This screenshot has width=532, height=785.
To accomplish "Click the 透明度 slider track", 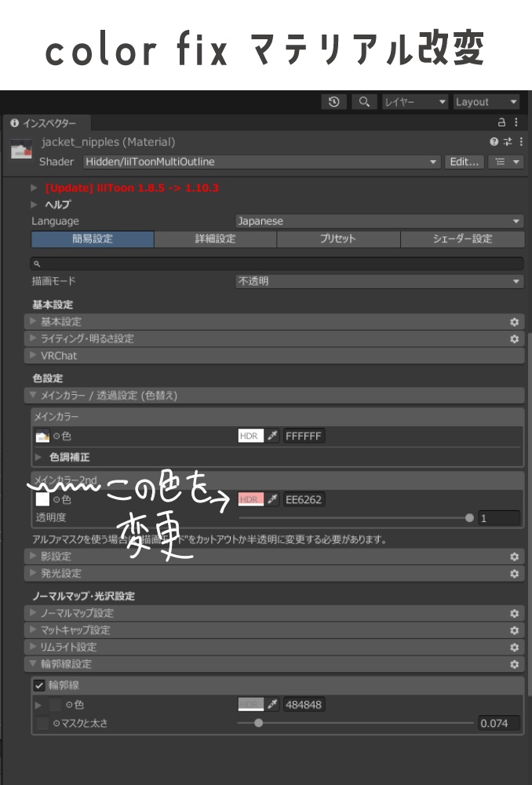I will [355, 517].
